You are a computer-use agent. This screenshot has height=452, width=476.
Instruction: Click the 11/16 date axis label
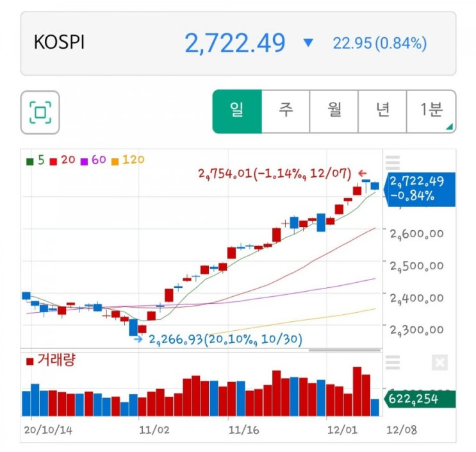244,430
